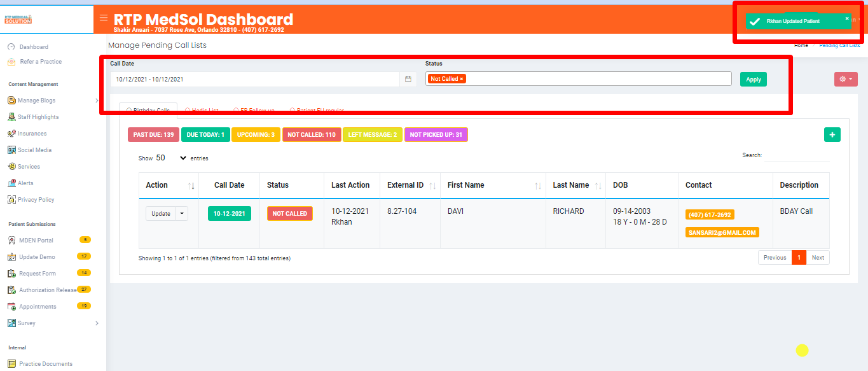Screen dimensions: 868x371
Task: Sort the table by First Name
Action: click(538, 186)
